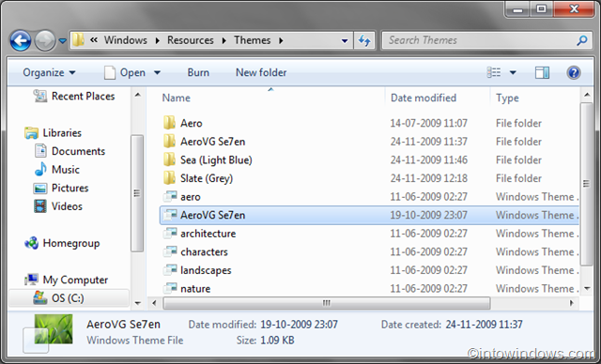Select the Sea (Light Blue) folder icon
The width and height of the screenshot is (601, 364).
pyautogui.click(x=169, y=159)
